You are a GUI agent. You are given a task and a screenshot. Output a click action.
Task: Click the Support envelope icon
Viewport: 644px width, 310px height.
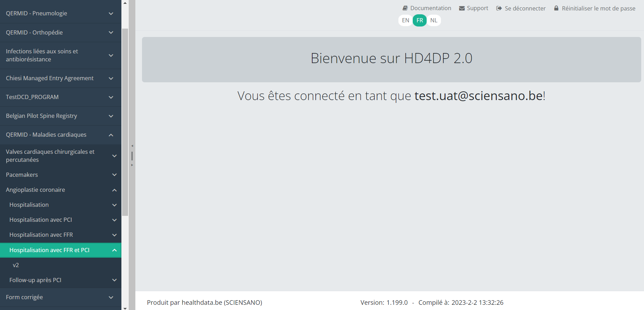point(462,8)
